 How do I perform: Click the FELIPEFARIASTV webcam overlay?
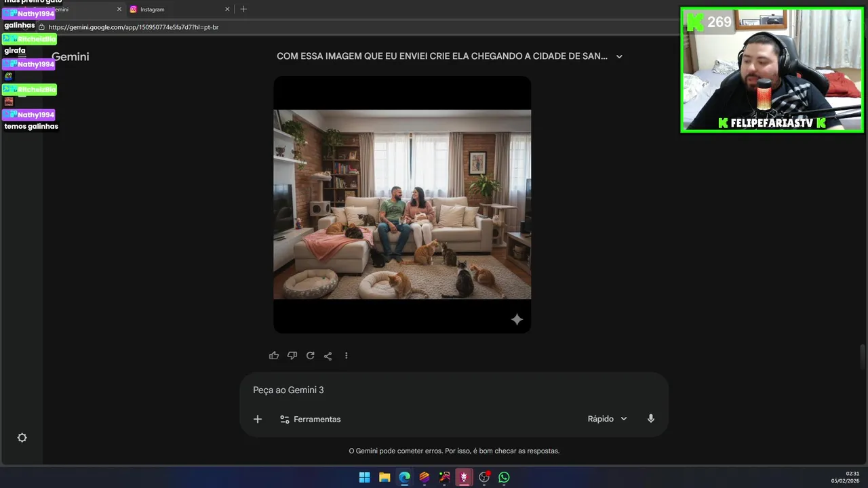pos(772,70)
